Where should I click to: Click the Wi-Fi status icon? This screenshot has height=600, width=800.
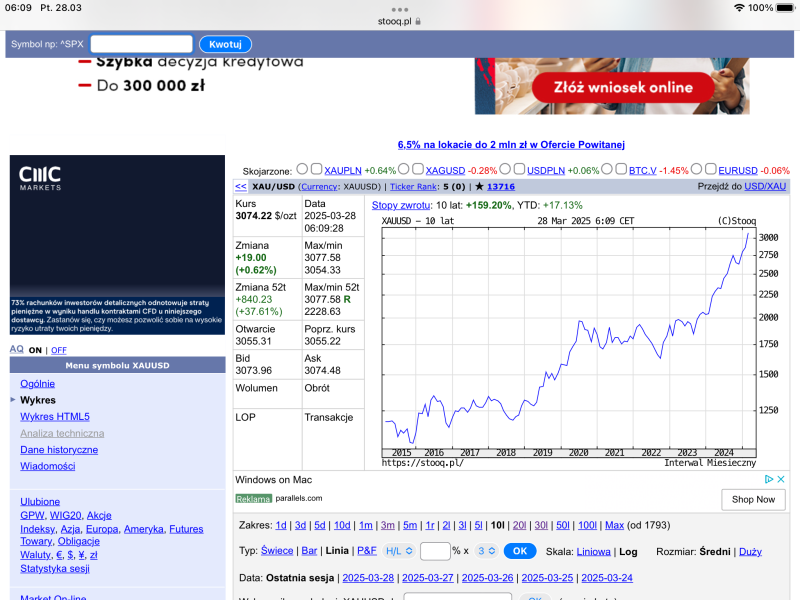739,8
